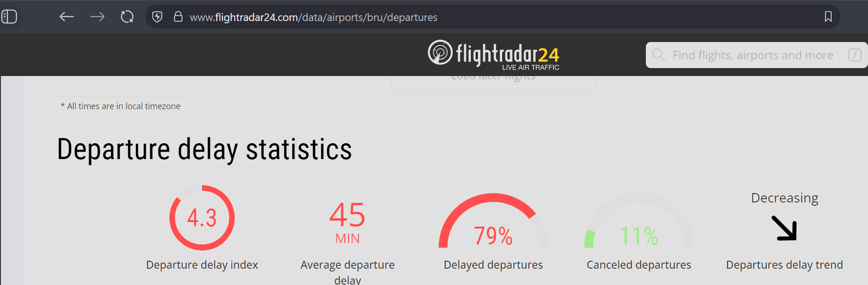
Task: Click the browser forward arrow
Action: click(97, 17)
